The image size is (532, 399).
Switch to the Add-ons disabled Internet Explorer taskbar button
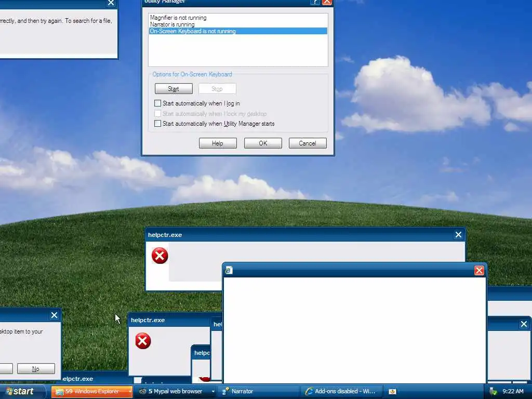[x=342, y=391]
